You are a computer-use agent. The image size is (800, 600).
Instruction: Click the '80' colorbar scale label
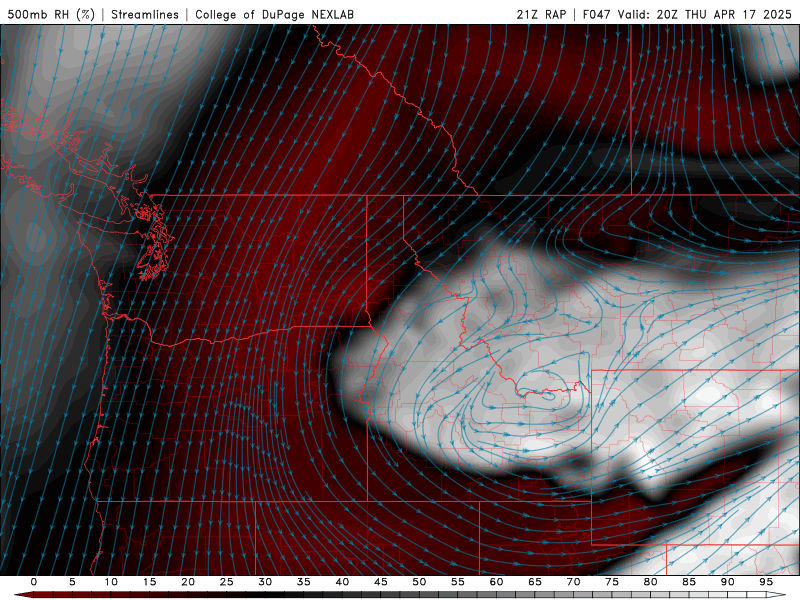click(650, 582)
